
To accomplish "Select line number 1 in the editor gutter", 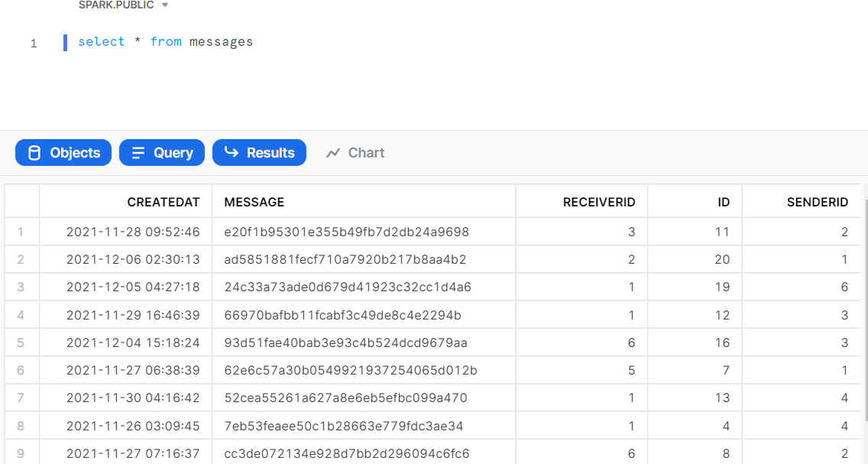I will point(34,43).
